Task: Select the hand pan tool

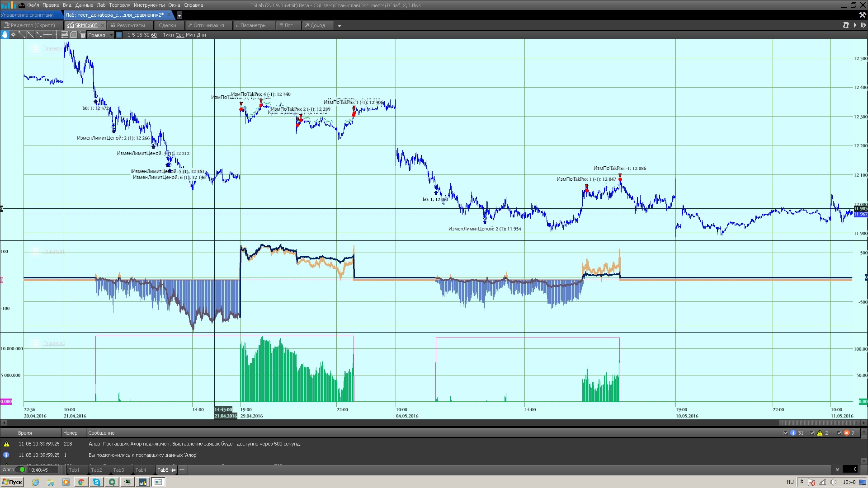Action: (5, 35)
